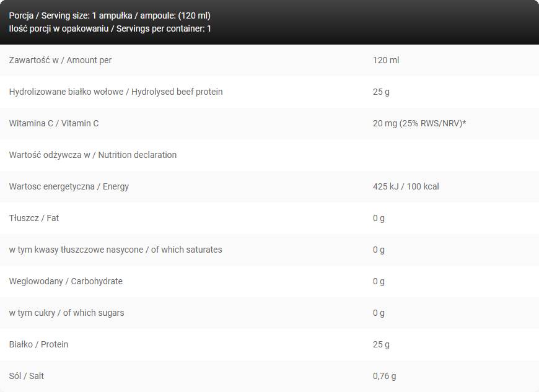This screenshot has width=539, height=392.
Task: Click the 'Nutrition declaration' row label
Action: point(93,155)
